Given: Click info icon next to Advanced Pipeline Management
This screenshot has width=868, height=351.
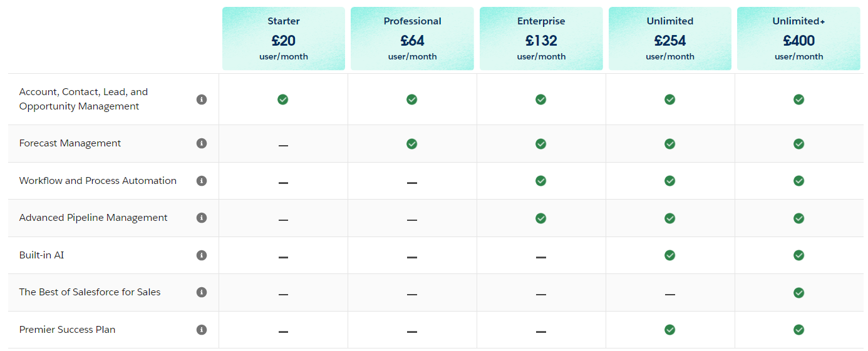Looking at the screenshot, I should tap(202, 218).
